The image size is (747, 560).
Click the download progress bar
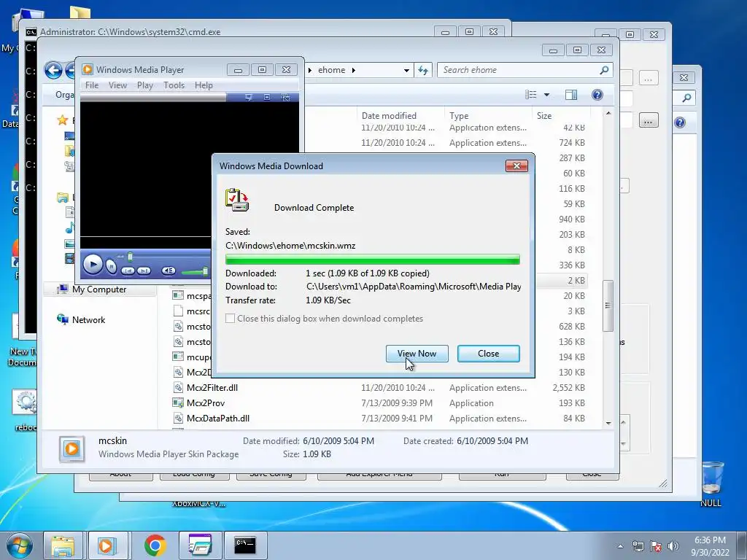[373, 260]
